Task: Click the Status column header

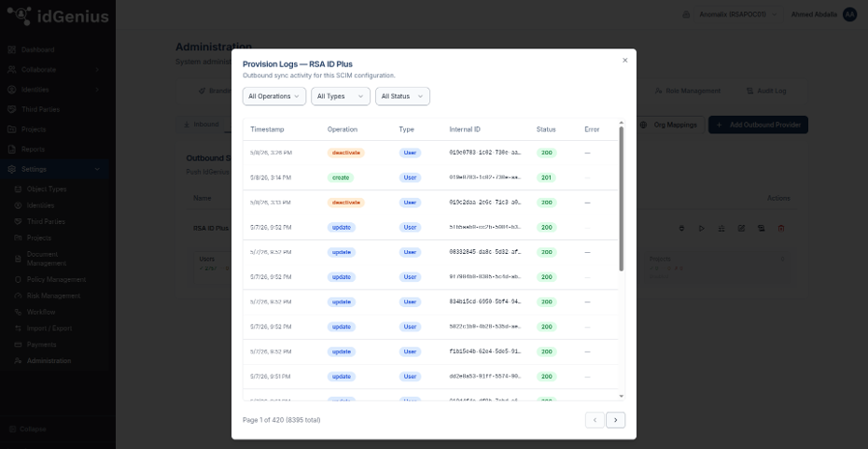Action: click(x=546, y=130)
